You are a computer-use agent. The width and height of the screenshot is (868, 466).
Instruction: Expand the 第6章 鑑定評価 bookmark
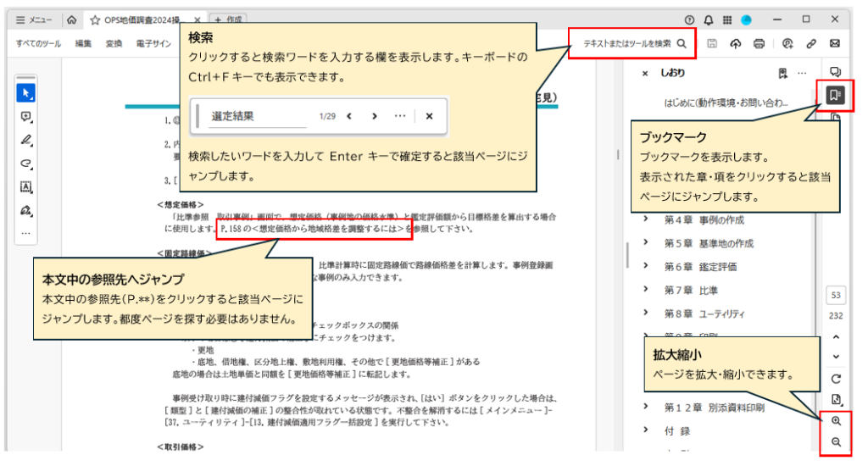(x=646, y=266)
